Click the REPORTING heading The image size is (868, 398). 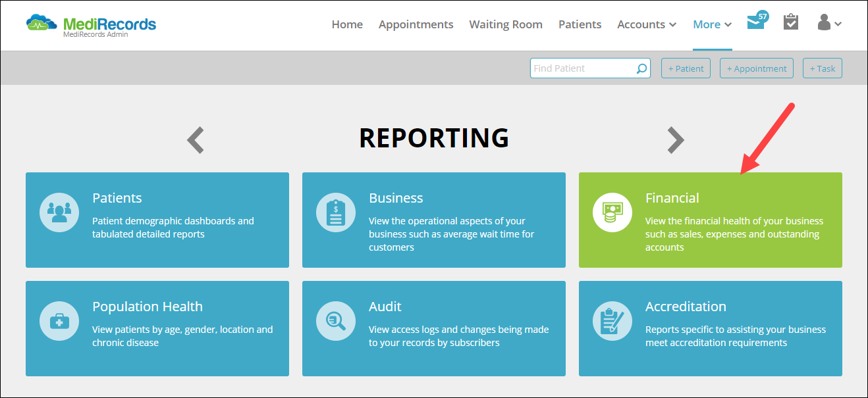click(434, 138)
